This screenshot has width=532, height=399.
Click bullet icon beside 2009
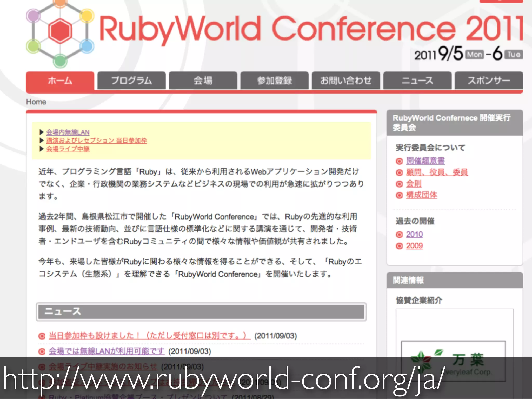click(x=399, y=246)
